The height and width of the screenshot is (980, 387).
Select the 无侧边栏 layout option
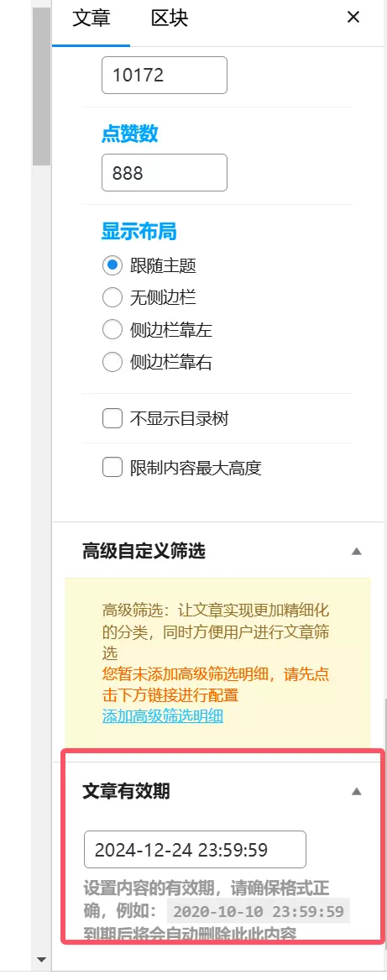pos(112,297)
